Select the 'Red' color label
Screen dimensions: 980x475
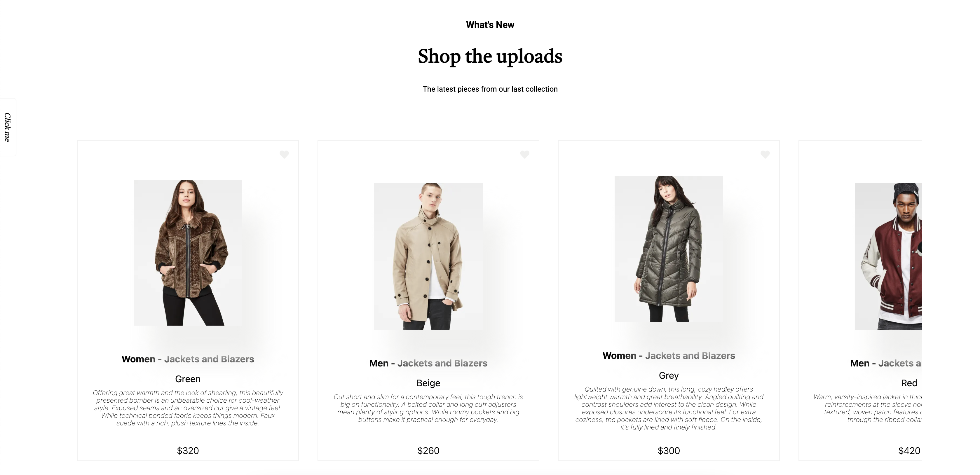909,383
